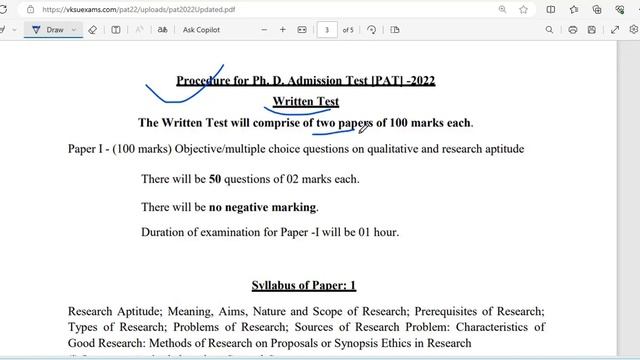Search the PDF with the find icon
Image resolution: width=640 pixels, height=360 pixels.
pos(549,30)
